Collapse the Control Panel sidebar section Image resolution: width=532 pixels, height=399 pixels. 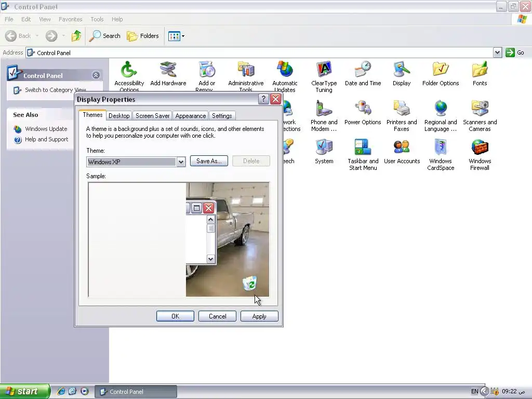[96, 75]
